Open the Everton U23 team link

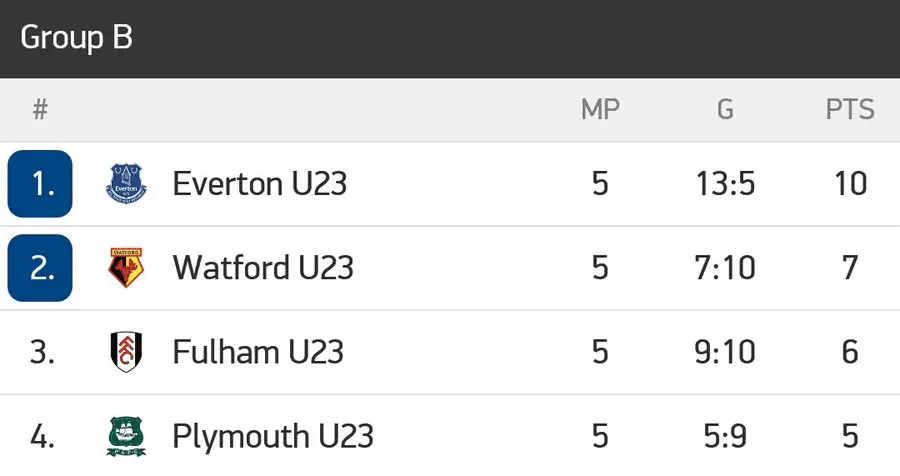pyautogui.click(x=259, y=184)
